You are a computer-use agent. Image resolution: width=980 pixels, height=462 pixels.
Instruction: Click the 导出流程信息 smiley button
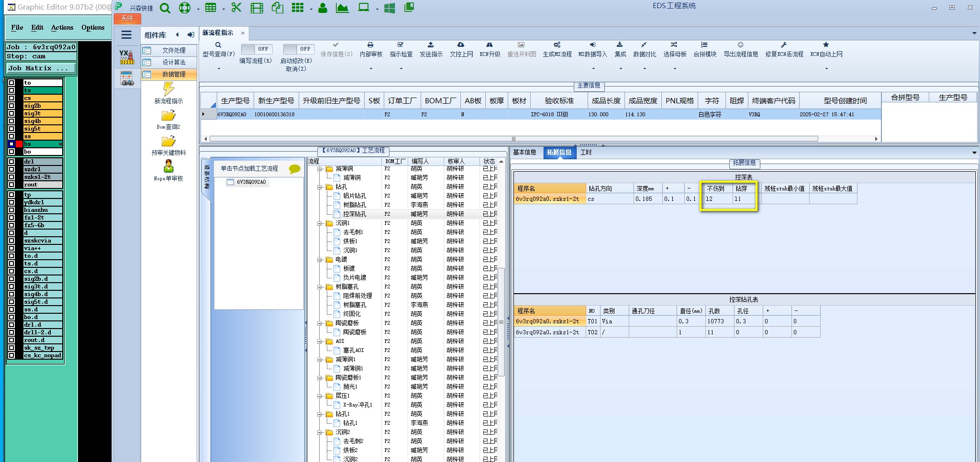click(741, 50)
